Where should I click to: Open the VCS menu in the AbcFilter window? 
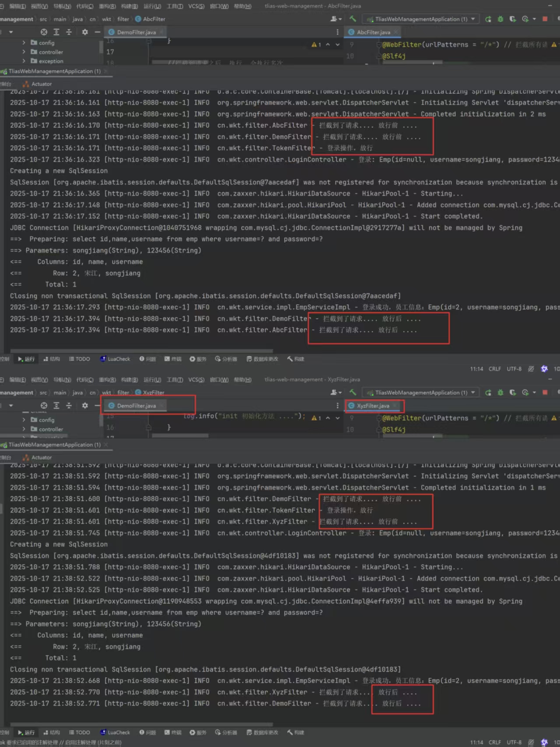coord(196,6)
